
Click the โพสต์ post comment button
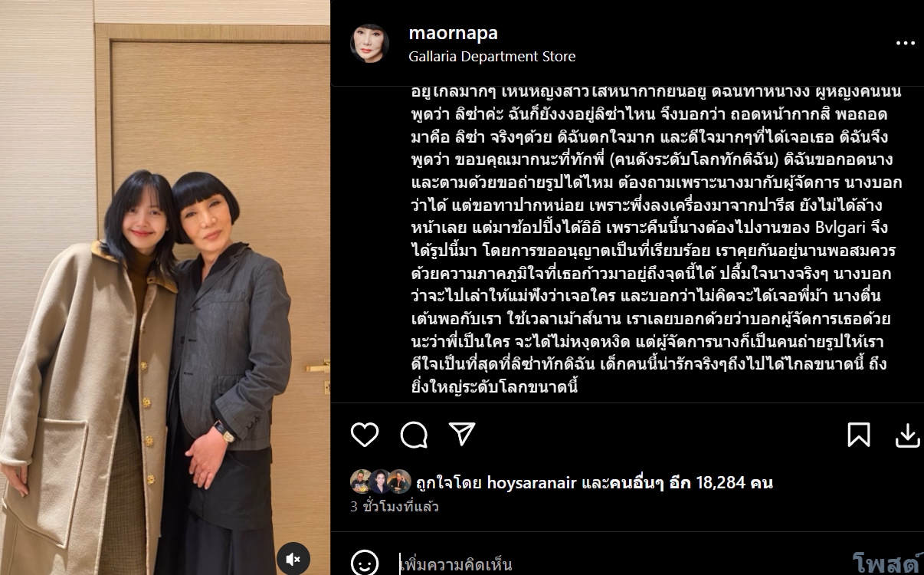coord(885,564)
